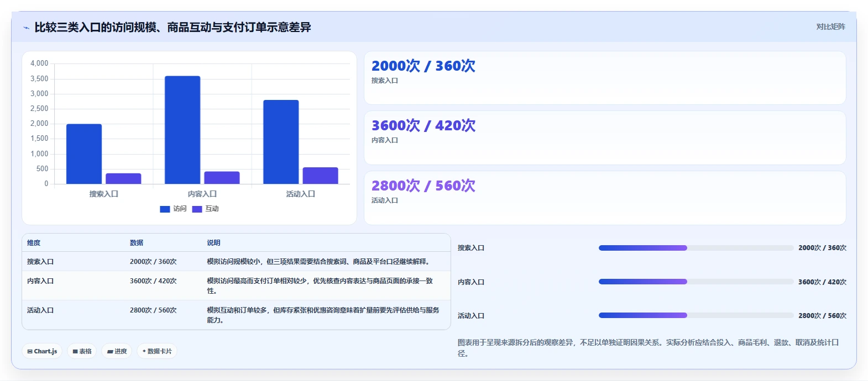Viewport: 868px width, 381px height.
Task: Click the 2800次 / 560次 value beside the progress bar
Action: (822, 316)
